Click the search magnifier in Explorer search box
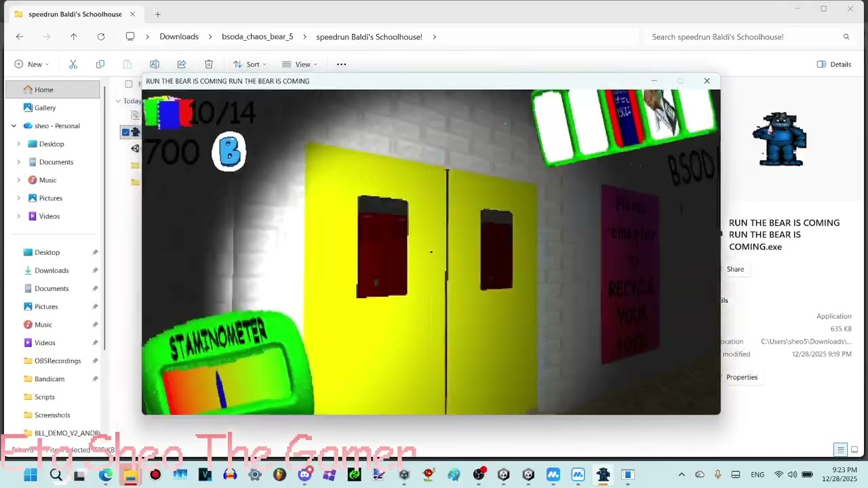 846,37
